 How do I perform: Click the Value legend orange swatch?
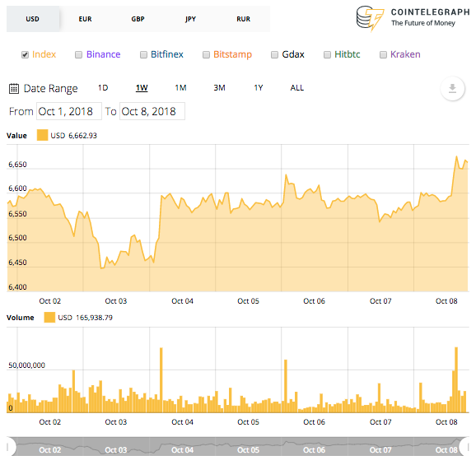(42, 135)
